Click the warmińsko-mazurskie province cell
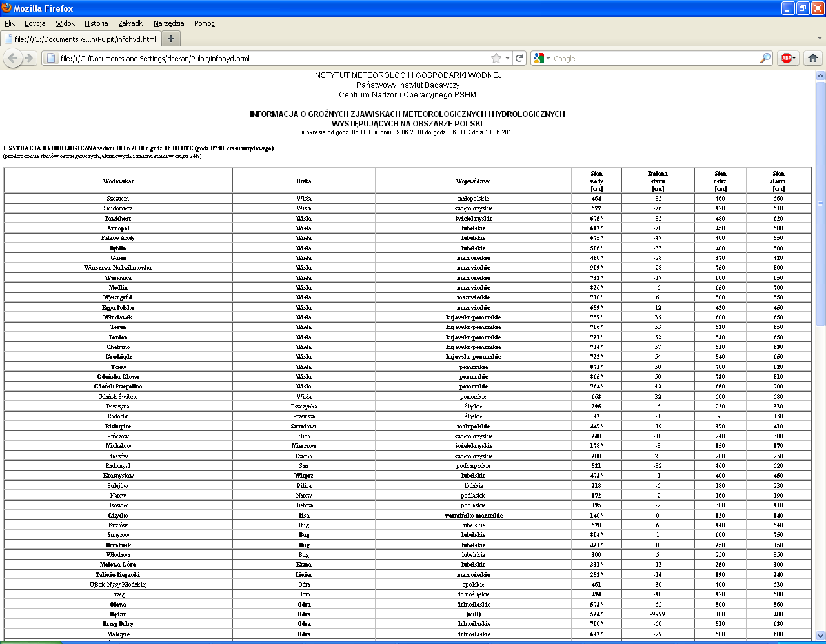Screen dimensions: 826x644 (474, 516)
